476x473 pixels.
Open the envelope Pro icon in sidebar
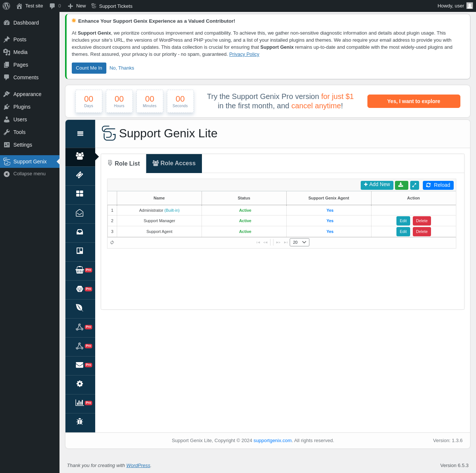tap(80, 365)
